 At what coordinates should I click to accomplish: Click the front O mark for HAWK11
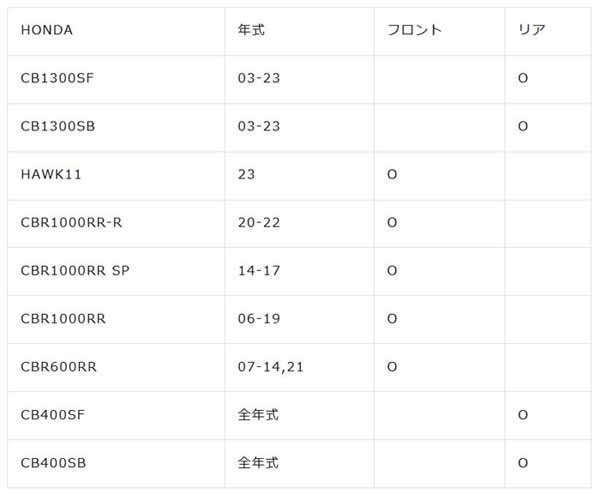[392, 174]
